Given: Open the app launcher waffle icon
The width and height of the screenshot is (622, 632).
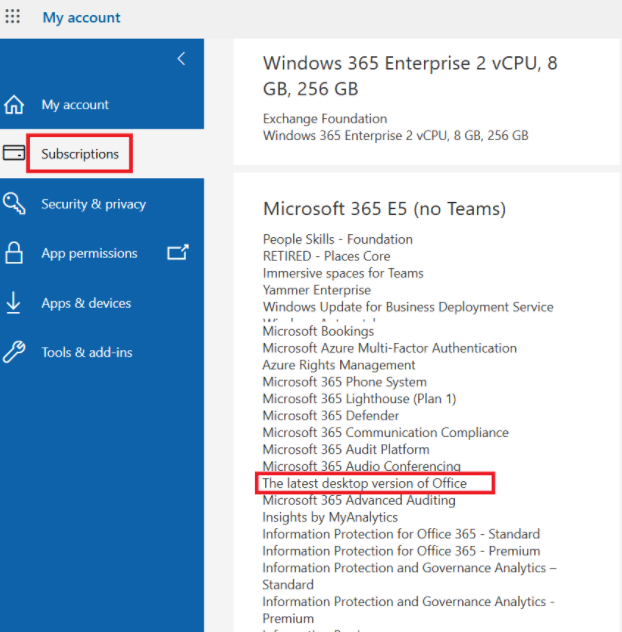Looking at the screenshot, I should tap(12, 17).
